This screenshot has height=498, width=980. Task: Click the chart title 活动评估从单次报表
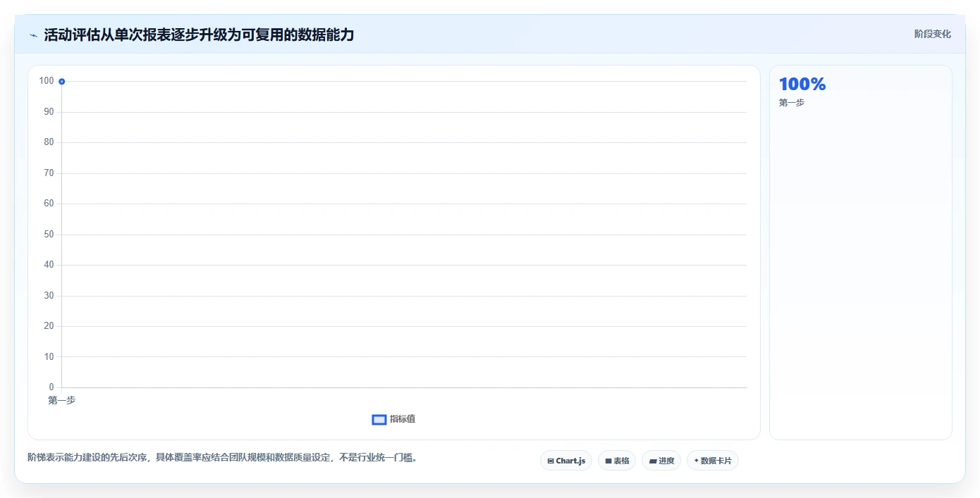[x=199, y=35]
